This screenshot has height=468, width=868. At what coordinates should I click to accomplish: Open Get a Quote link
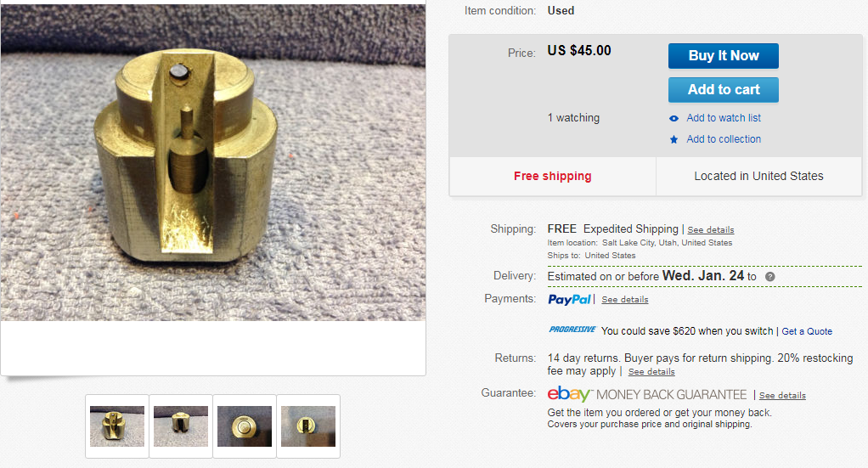[x=807, y=331]
